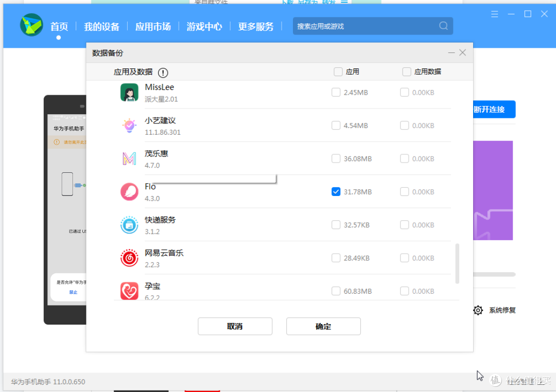Click the Huawei HiSuite logo icon
Viewport: 556px width, 392px height.
[x=31, y=25]
